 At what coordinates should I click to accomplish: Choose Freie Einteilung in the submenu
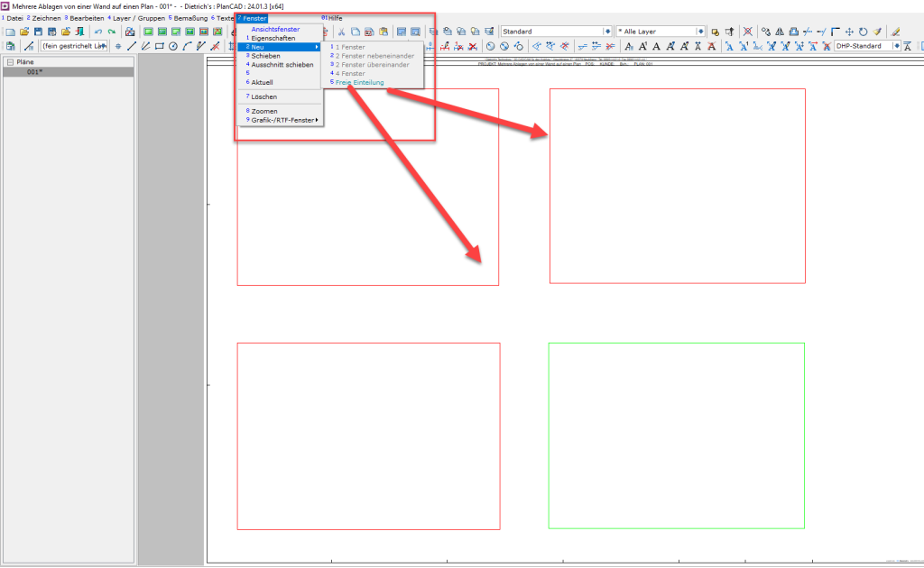coord(359,82)
